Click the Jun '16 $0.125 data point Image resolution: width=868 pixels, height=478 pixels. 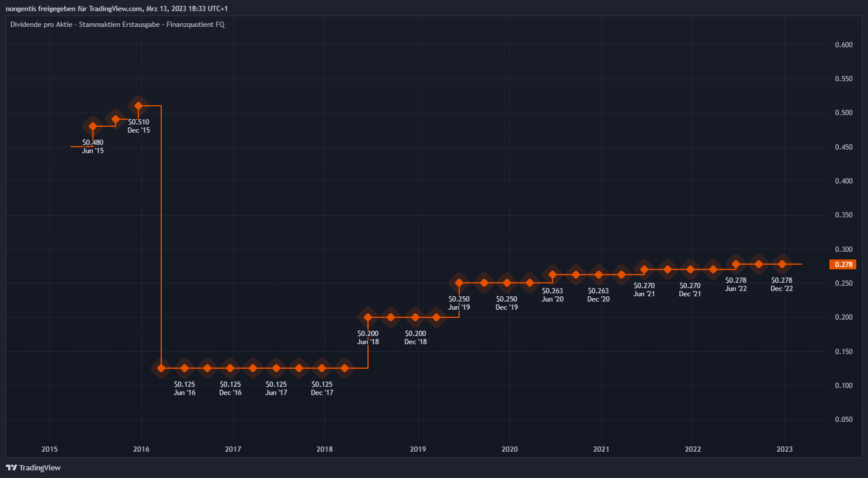(x=185, y=368)
